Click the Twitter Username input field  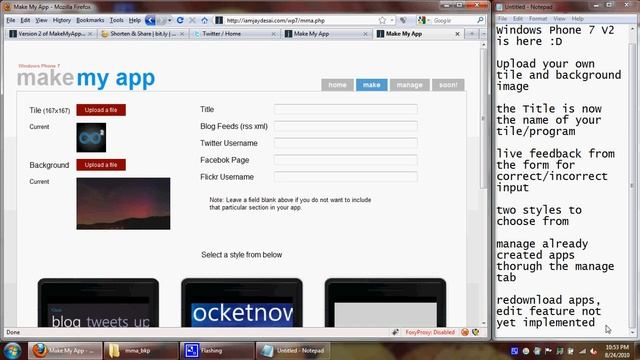pyautogui.click(x=346, y=143)
